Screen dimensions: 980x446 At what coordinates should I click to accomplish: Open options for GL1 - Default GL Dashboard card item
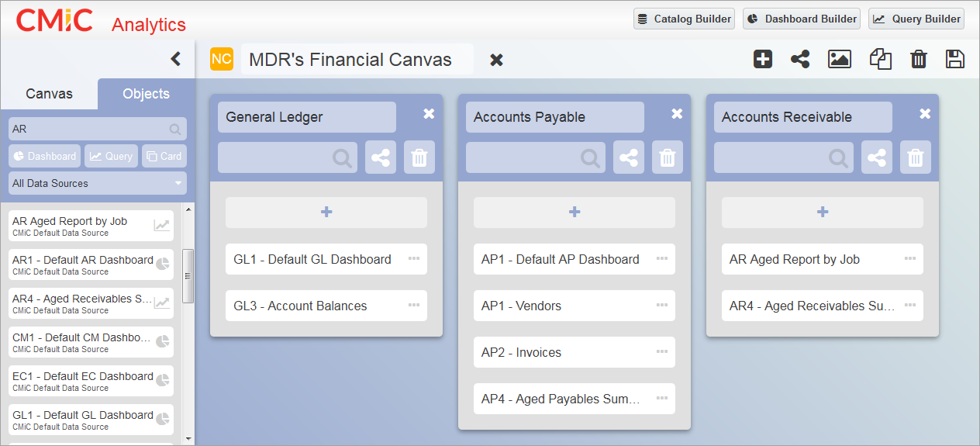[x=414, y=258]
